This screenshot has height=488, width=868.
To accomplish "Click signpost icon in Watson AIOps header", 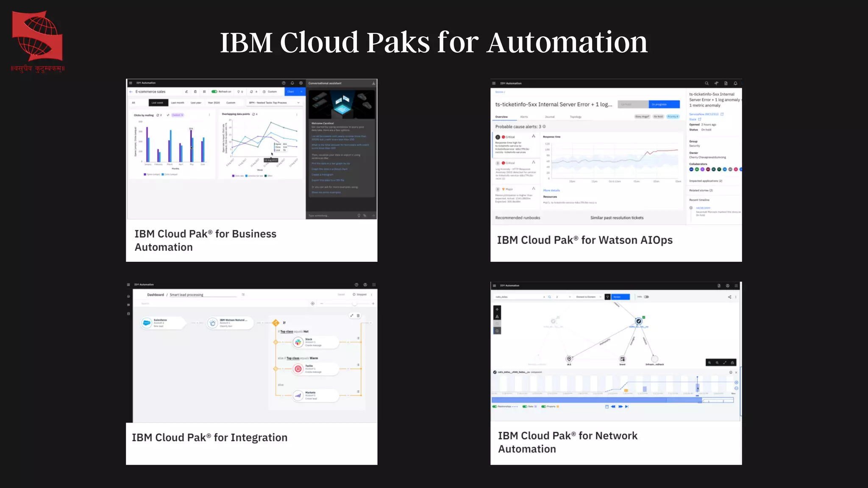I will (716, 83).
